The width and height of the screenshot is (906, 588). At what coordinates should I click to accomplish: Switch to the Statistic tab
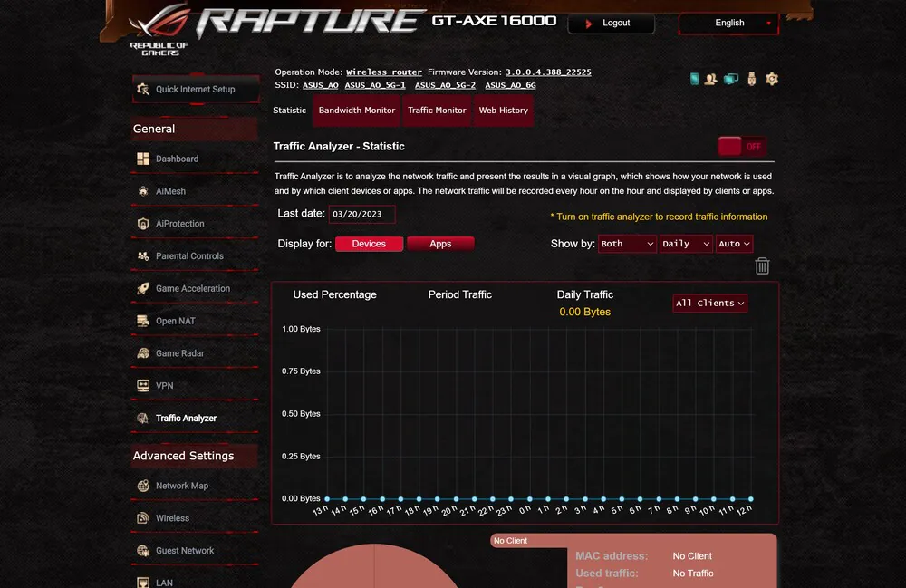[290, 111]
